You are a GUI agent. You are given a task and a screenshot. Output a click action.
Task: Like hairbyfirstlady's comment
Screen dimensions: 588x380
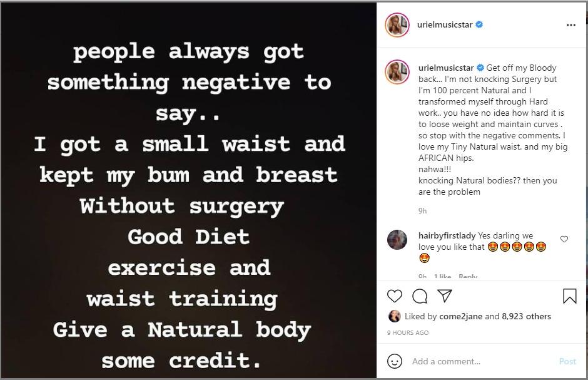[564, 239]
